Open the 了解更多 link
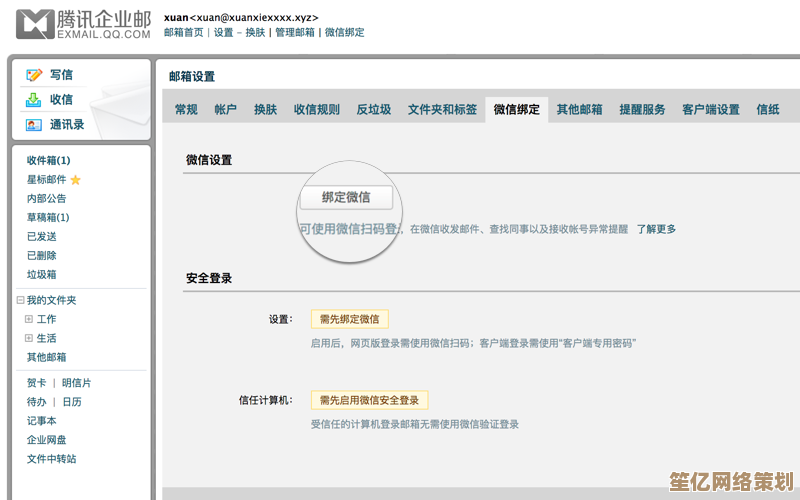 point(656,229)
